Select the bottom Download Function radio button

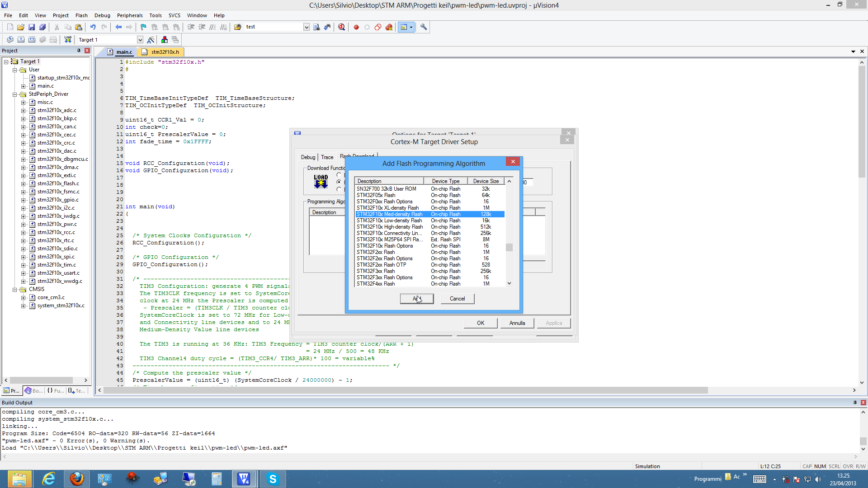tap(339, 189)
